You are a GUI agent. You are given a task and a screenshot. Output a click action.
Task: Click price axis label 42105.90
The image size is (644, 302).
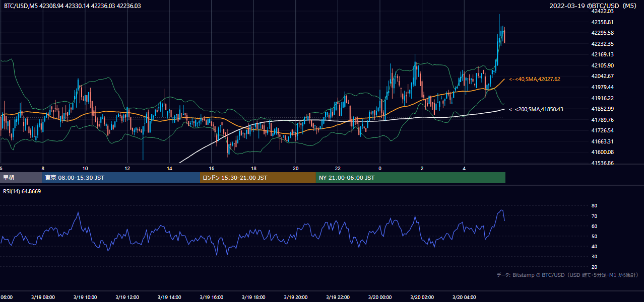pyautogui.click(x=603, y=65)
